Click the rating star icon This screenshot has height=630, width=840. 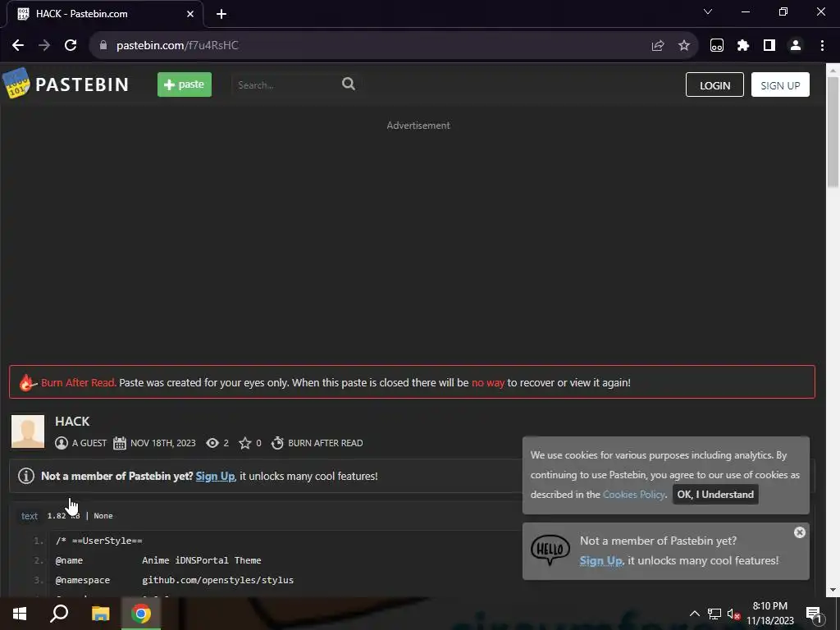tap(244, 443)
